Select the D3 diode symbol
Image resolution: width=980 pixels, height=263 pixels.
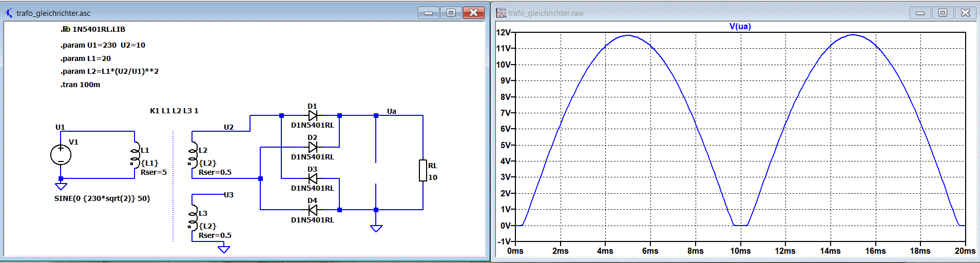pos(313,178)
